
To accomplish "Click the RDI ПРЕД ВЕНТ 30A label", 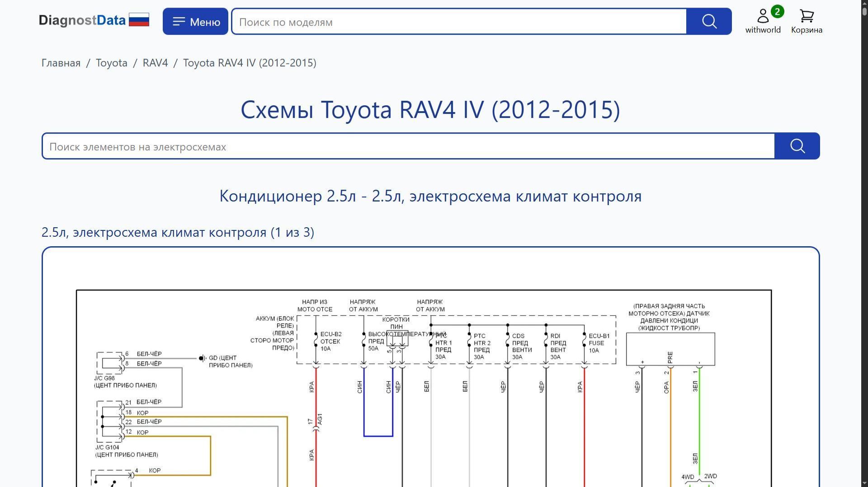I will [558, 347].
